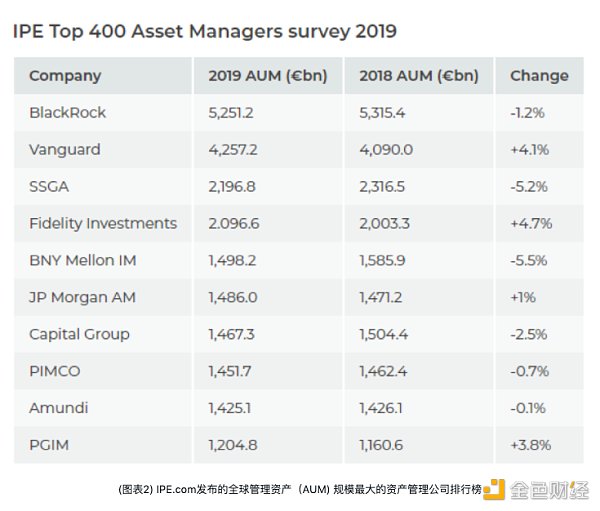Image resolution: width=600 pixels, height=511 pixels.
Task: Click Fidelity Investments in the table
Action: (103, 224)
